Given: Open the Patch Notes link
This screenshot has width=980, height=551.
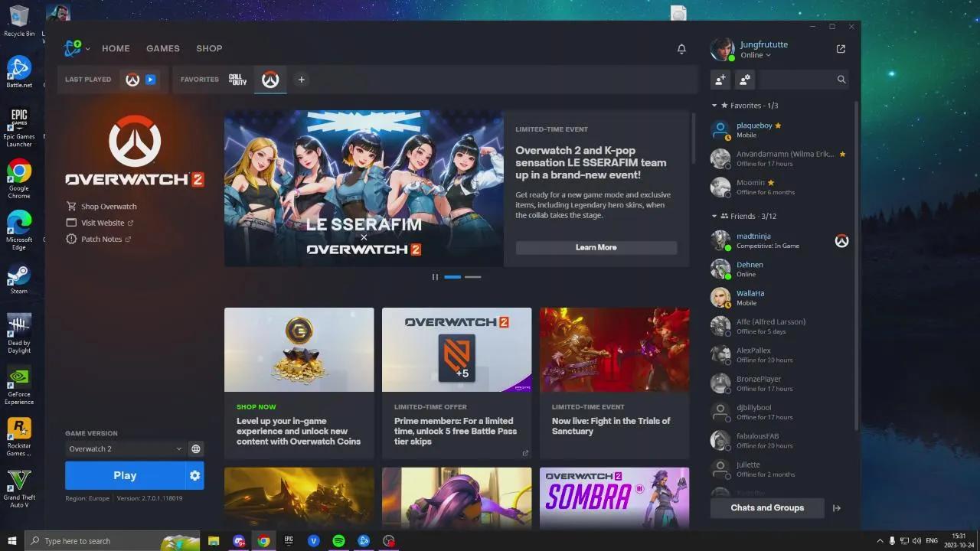Looking at the screenshot, I should pos(101,240).
